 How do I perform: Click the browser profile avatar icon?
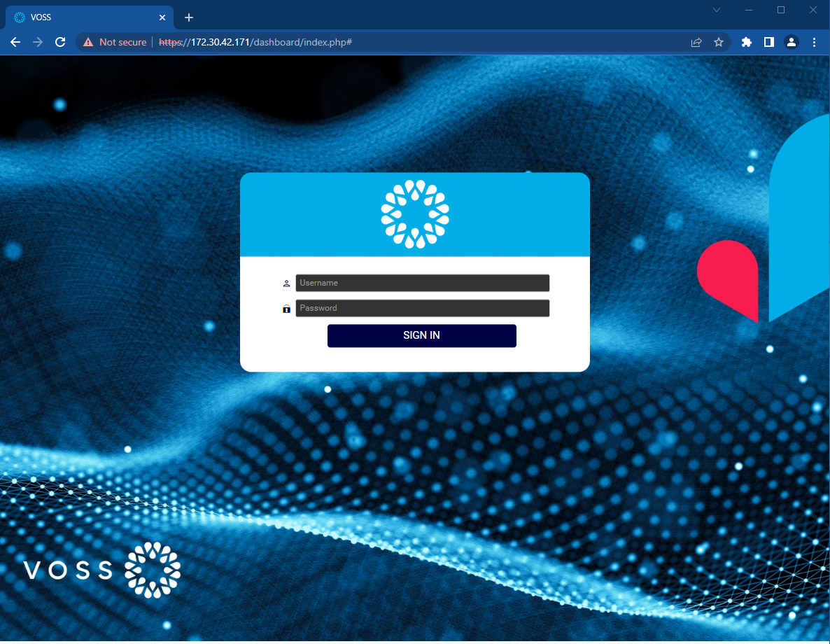pos(791,42)
